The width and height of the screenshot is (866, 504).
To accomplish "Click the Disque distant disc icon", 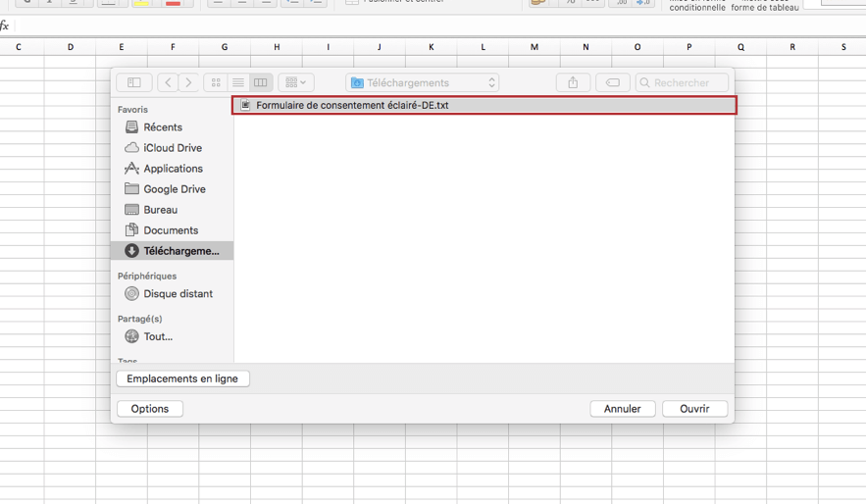I will pos(131,294).
